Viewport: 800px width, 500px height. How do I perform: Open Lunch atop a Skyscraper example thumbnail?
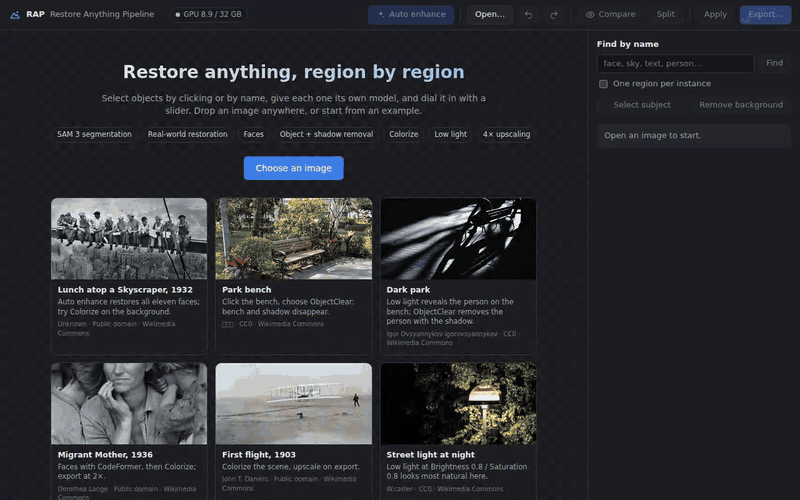129,239
